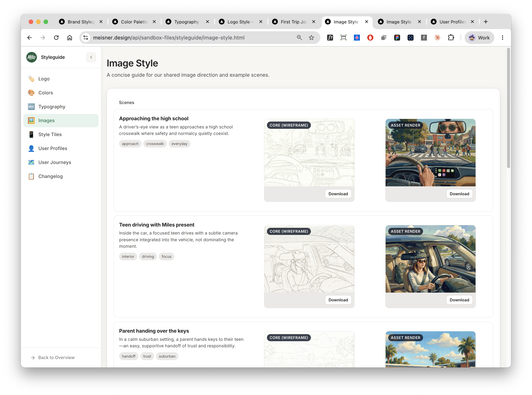Open the Figma extension icon
Screen dimensions: 532x395
(x=397, y=38)
